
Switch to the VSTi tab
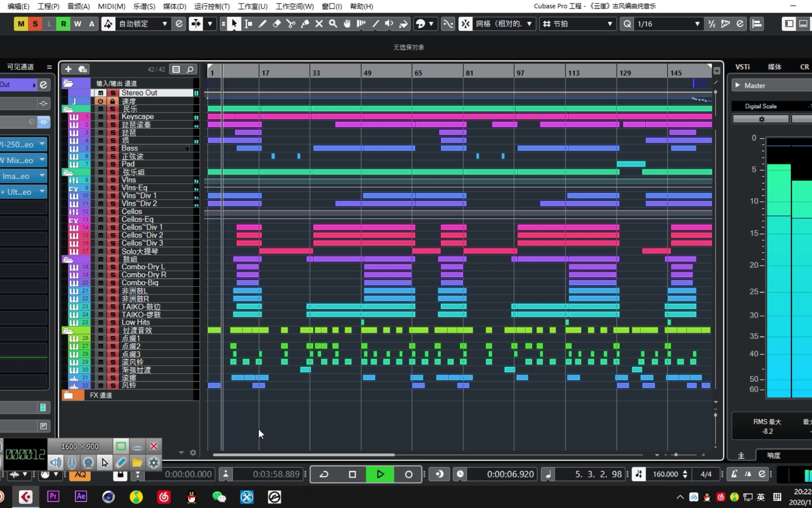(x=742, y=67)
